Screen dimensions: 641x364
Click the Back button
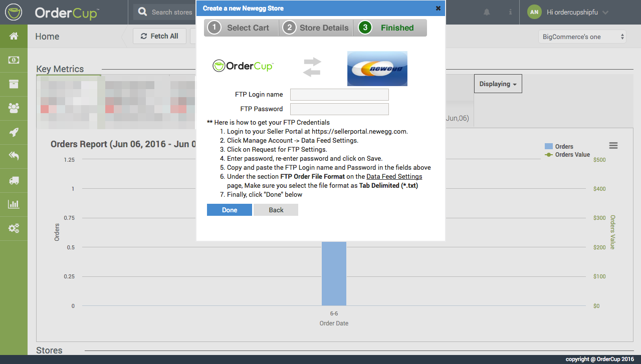[x=276, y=210]
